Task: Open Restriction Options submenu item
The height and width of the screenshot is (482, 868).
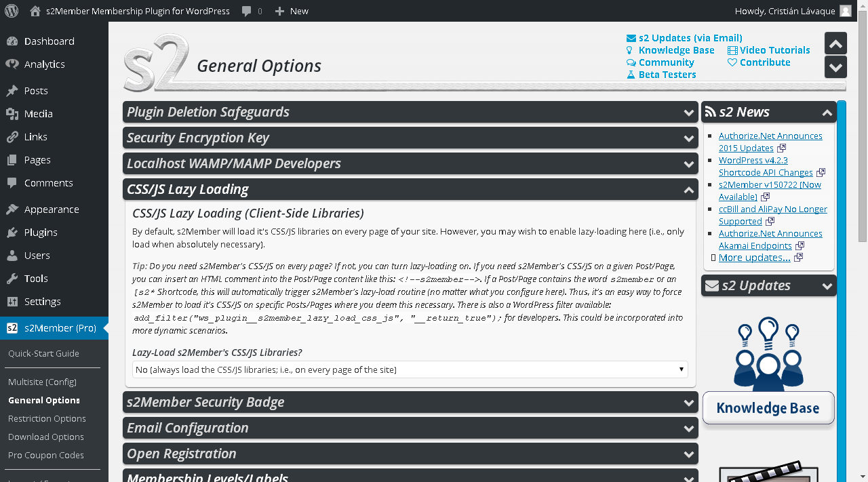Action: [x=47, y=419]
